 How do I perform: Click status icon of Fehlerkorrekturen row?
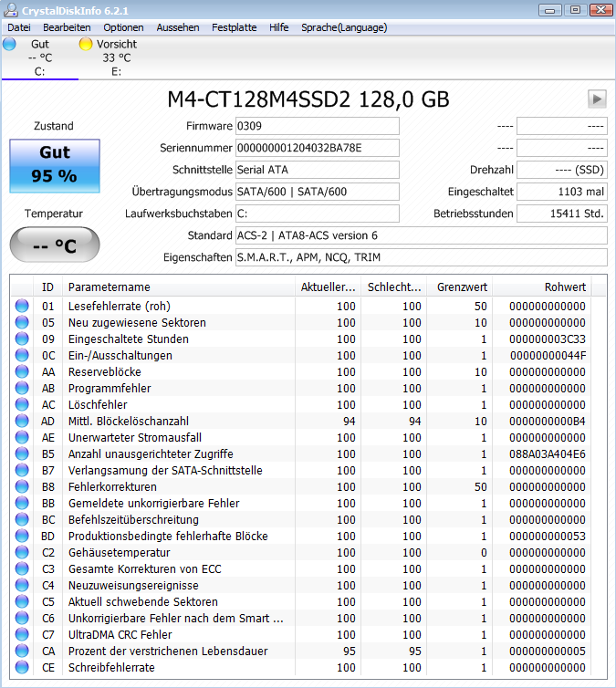[22, 486]
